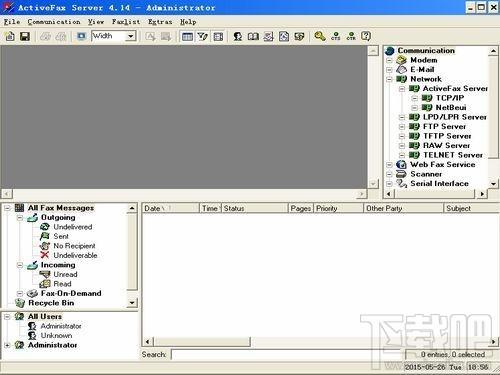Click the Fax-On-Demand machine icon
The width and height of the screenshot is (500, 375).
click(32, 293)
